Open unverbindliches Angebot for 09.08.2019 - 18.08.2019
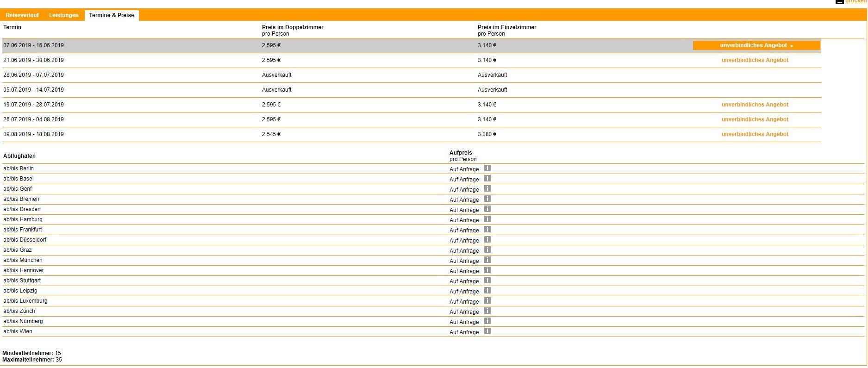The width and height of the screenshot is (868, 368). pos(755,134)
